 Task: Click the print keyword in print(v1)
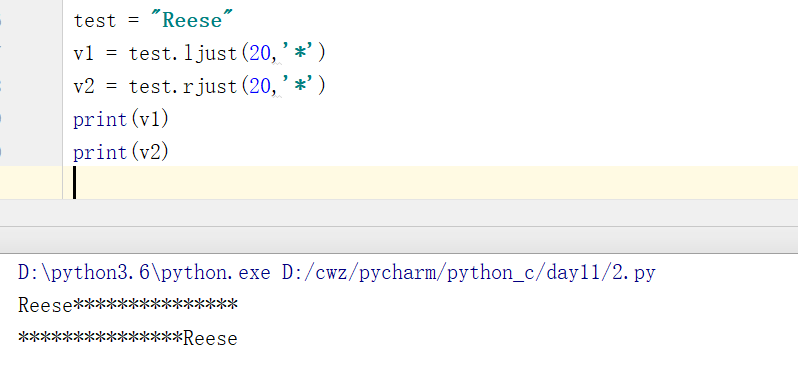100,120
